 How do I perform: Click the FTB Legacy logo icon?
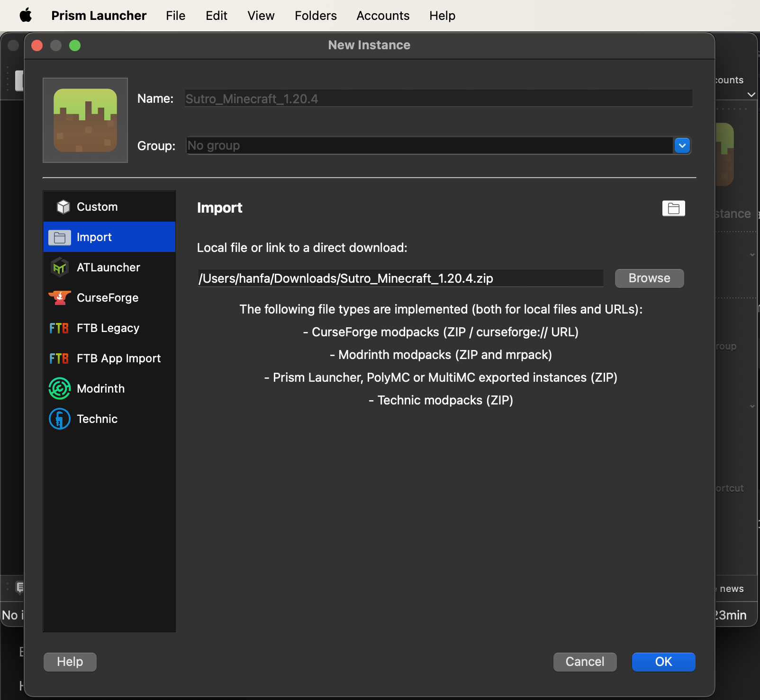59,328
